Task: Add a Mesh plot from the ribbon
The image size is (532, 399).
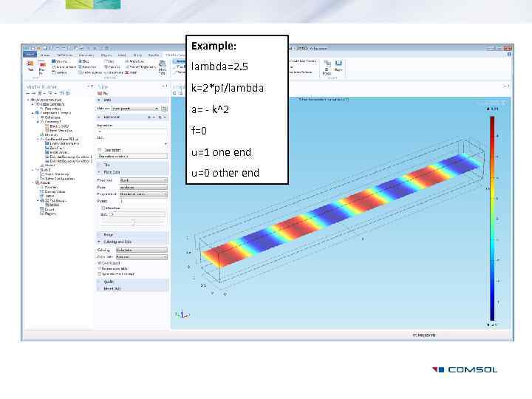Action: [132, 72]
